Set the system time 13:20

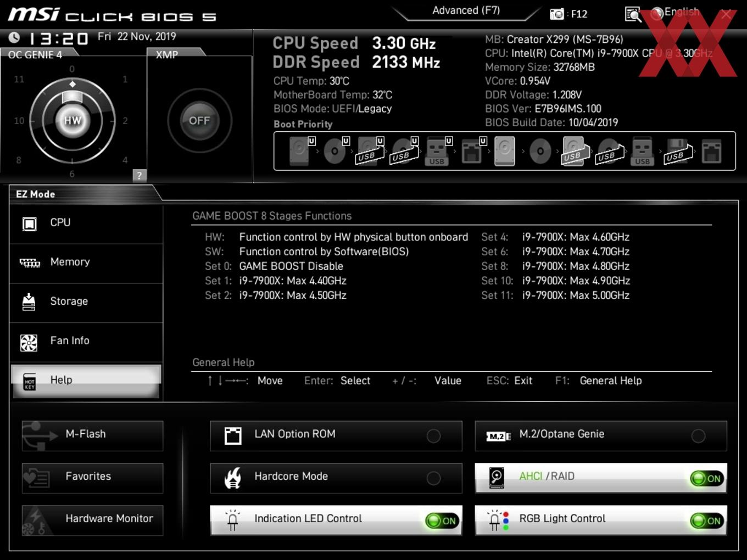pyautogui.click(x=58, y=38)
